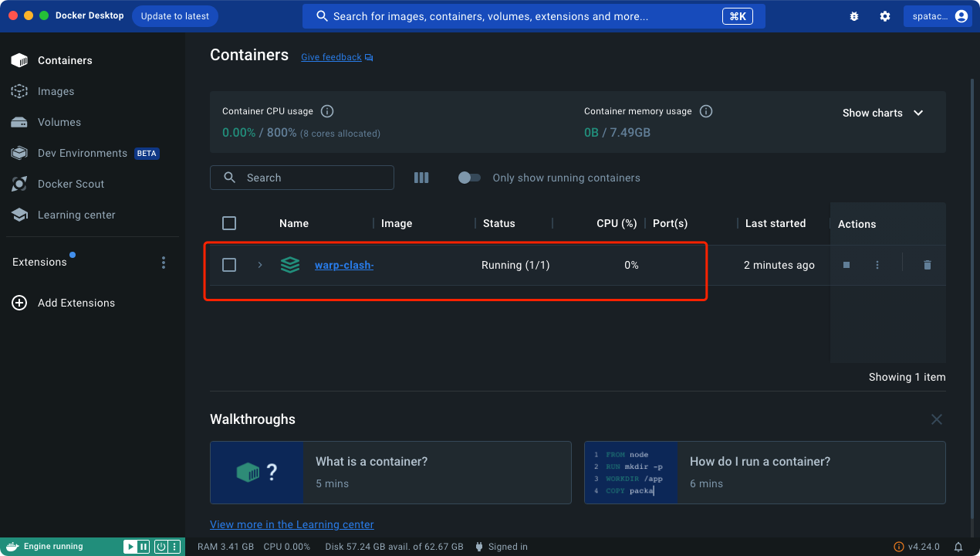Click Engine running status label
Screen dimensions: 980x556
pos(53,547)
